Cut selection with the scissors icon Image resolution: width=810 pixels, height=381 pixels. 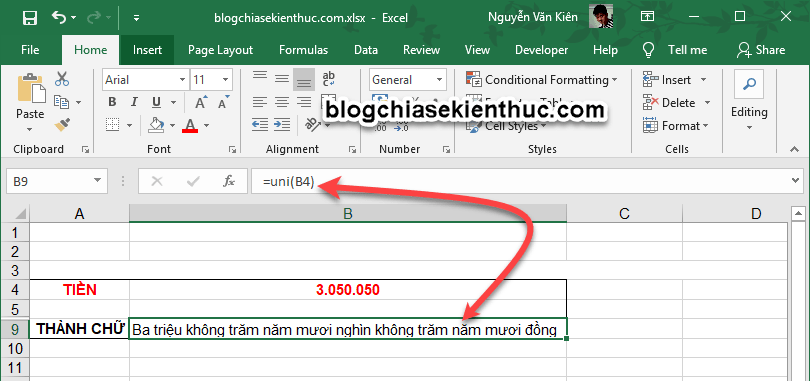pos(62,79)
